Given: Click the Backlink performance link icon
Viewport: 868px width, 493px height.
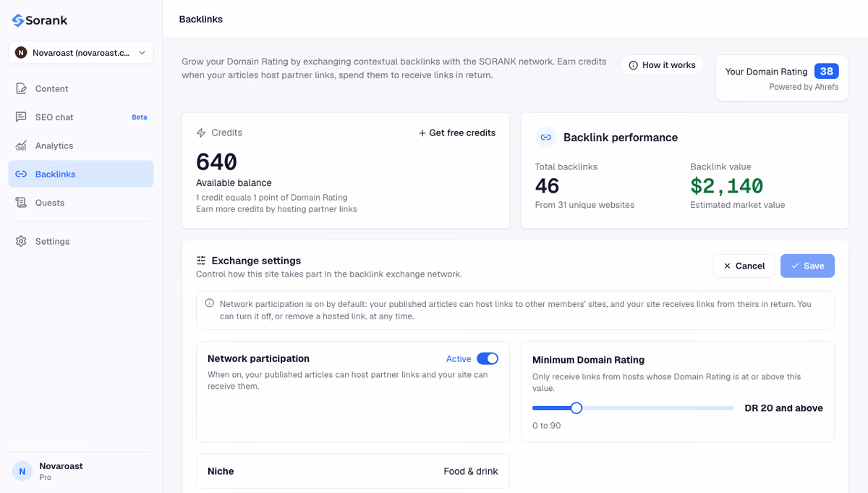Looking at the screenshot, I should [x=546, y=137].
